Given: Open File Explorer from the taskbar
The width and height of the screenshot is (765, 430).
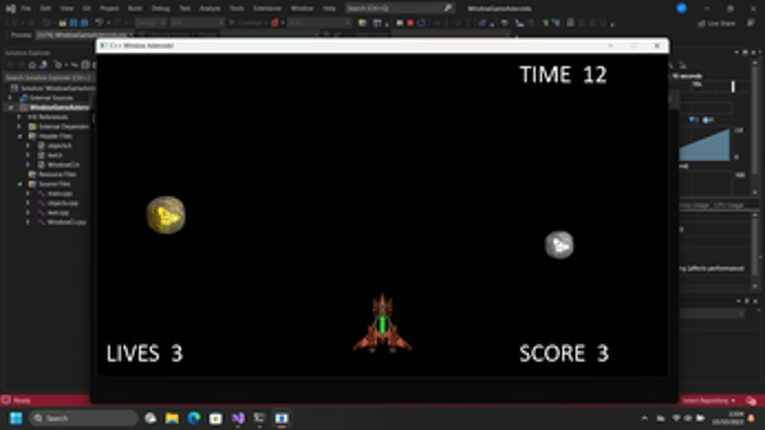Looking at the screenshot, I should 172,418.
